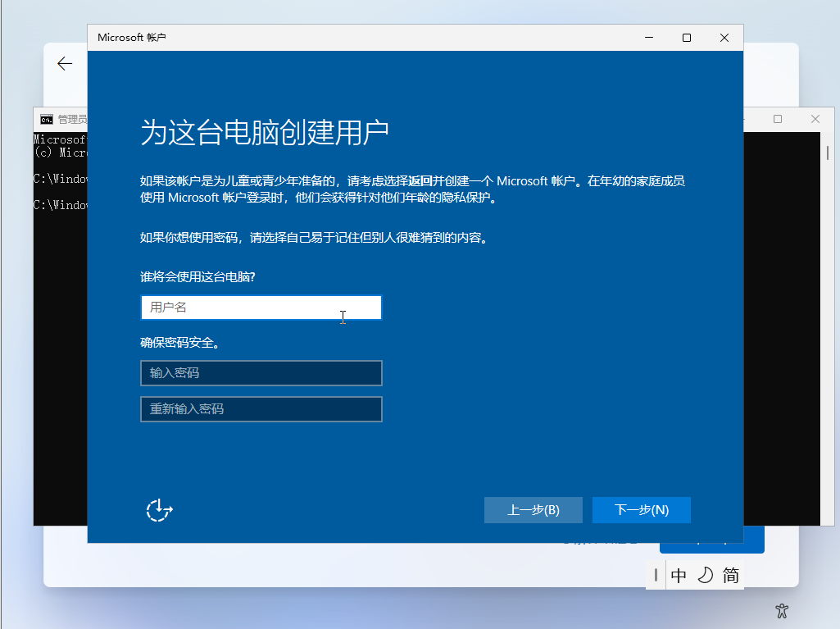
Task: Click label 谁将会使用这台电脑?
Action: pos(198,276)
